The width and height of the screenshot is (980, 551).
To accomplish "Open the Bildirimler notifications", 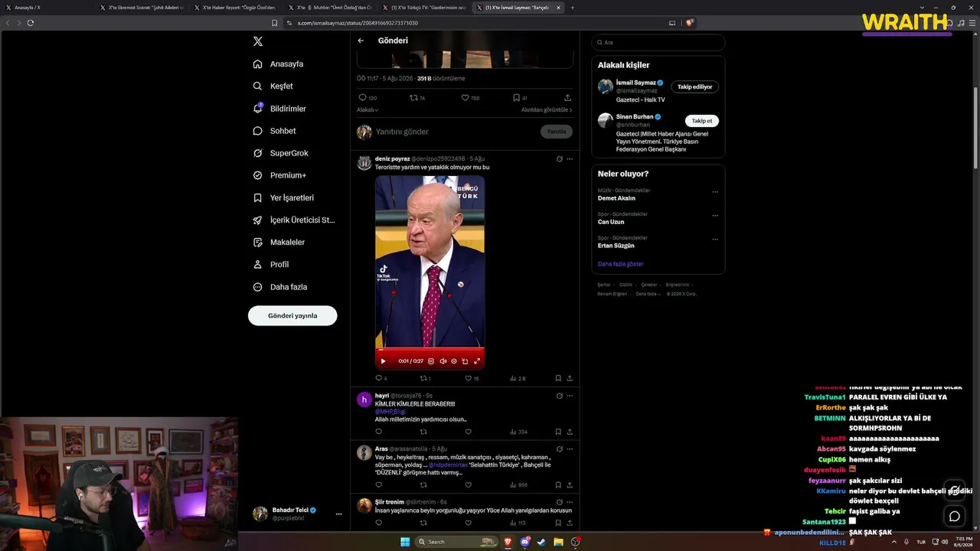I will [x=279, y=109].
